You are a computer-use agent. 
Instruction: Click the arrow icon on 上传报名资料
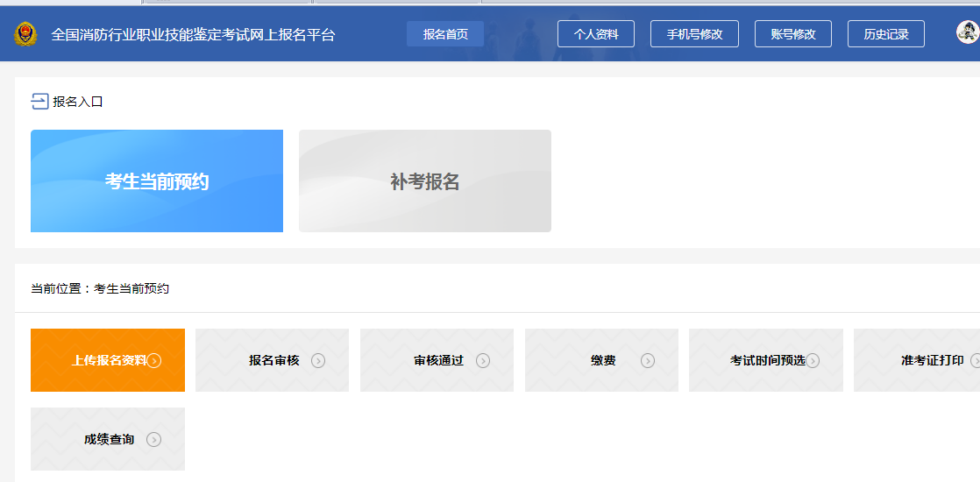tap(154, 360)
